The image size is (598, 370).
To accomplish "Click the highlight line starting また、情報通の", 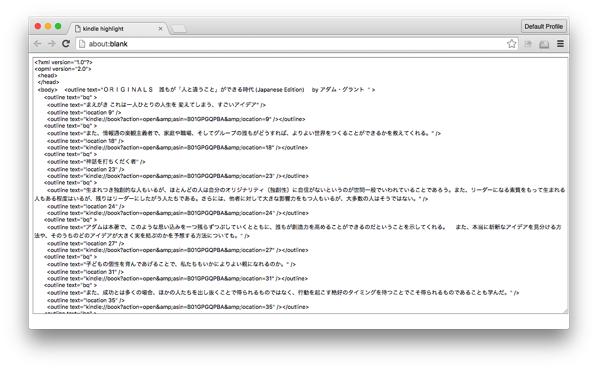I will point(244,133).
